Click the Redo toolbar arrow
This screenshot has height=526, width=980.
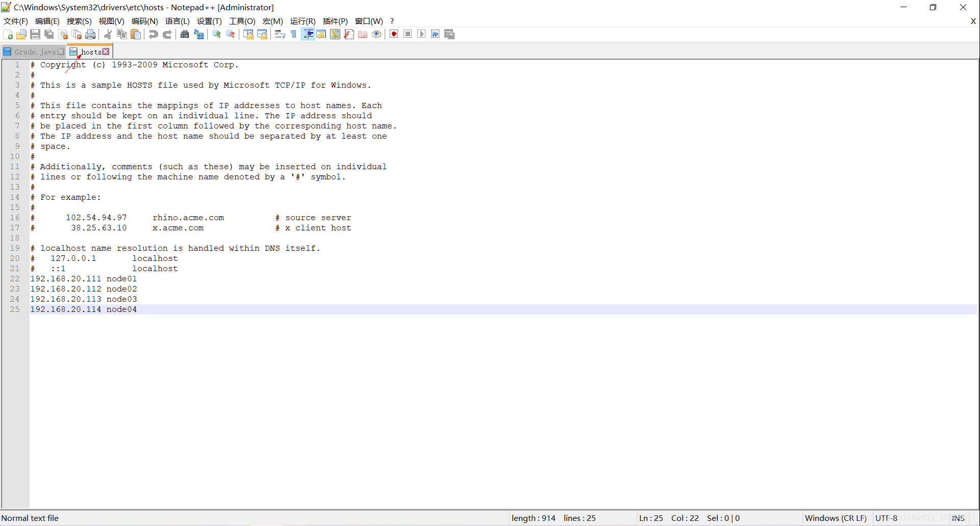click(167, 34)
